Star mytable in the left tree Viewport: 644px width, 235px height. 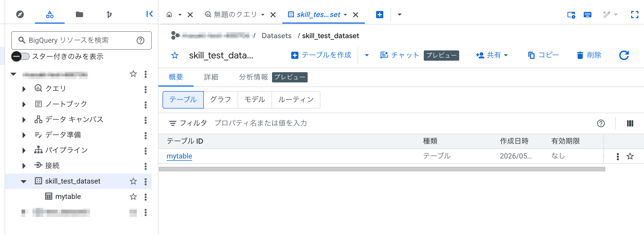tap(133, 197)
